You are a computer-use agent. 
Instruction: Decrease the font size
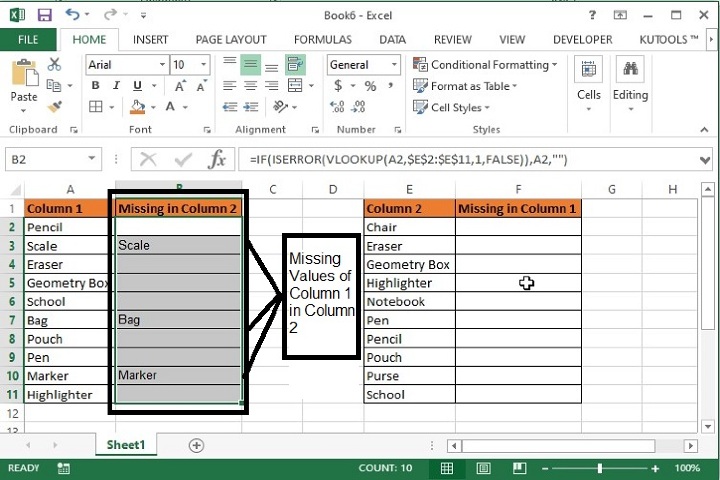click(201, 86)
